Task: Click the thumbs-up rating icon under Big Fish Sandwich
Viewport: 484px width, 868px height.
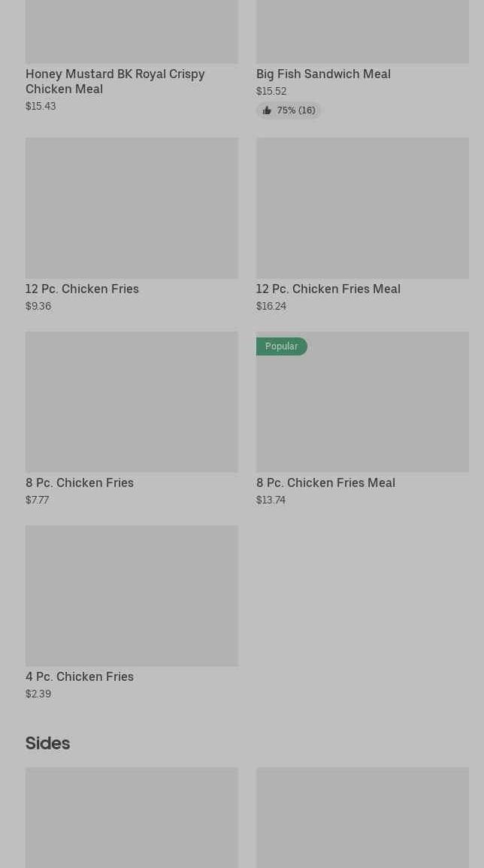Action: 267,110
